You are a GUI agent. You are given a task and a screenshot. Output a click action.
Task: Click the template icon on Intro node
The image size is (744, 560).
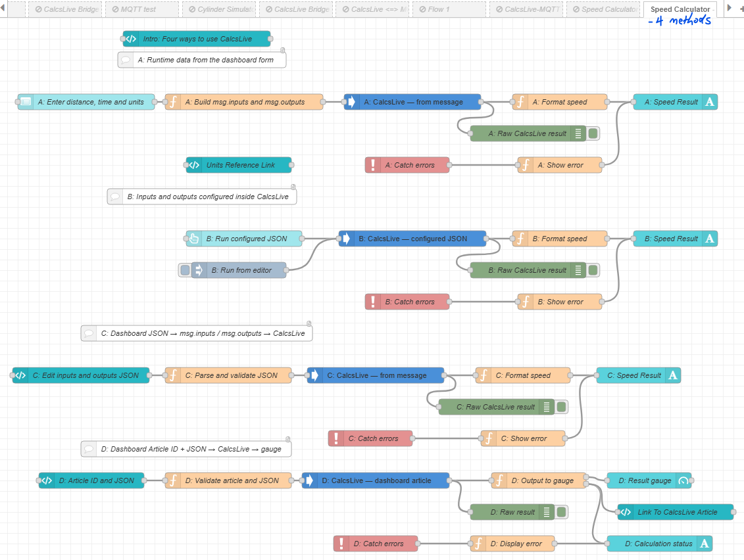coord(131,39)
